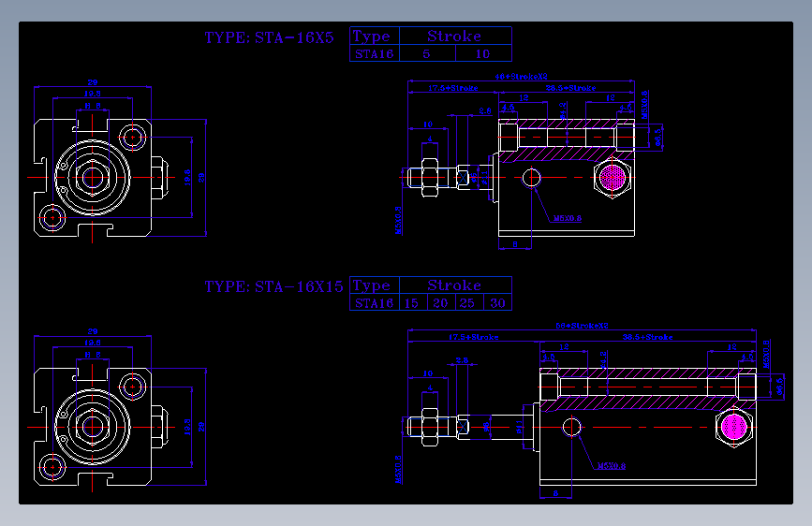Pick the '10' thread length dimension in STA-16X15 side view
The height and width of the screenshot is (526, 812).
pos(428,373)
